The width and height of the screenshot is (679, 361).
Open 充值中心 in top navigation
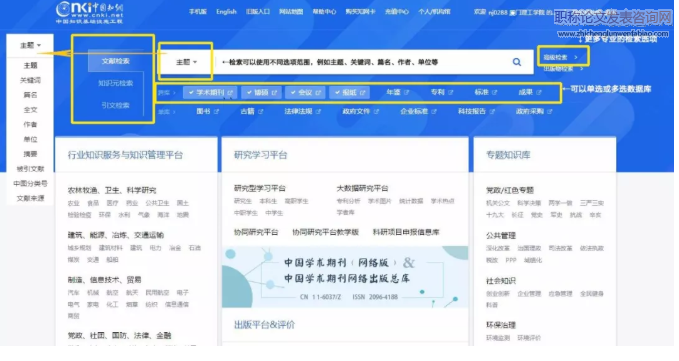point(397,12)
